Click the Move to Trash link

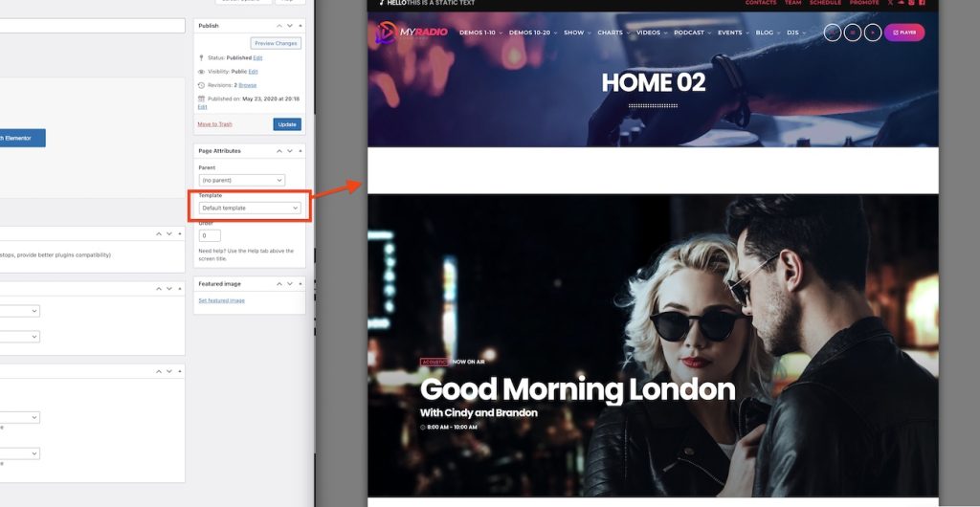click(x=214, y=124)
